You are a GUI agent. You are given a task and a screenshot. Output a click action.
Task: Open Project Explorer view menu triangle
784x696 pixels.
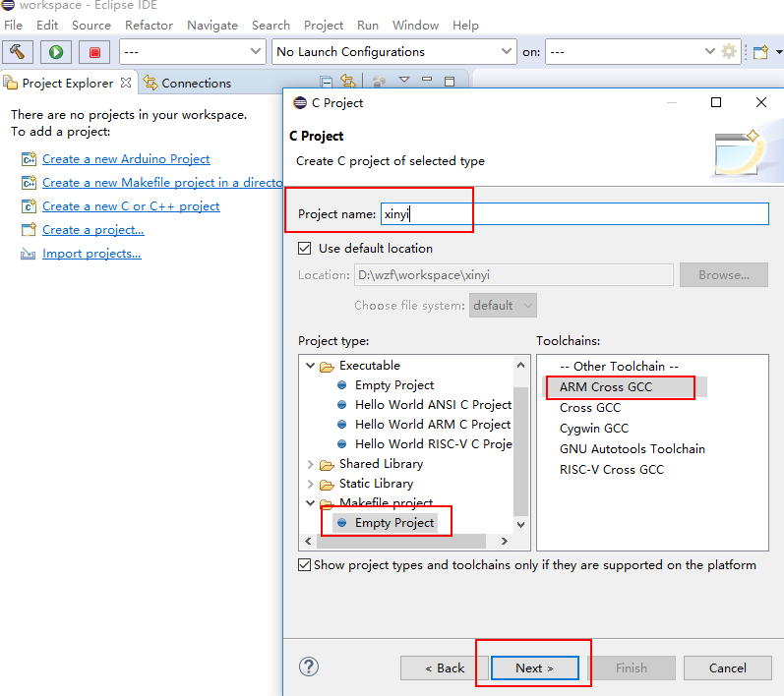tap(404, 80)
